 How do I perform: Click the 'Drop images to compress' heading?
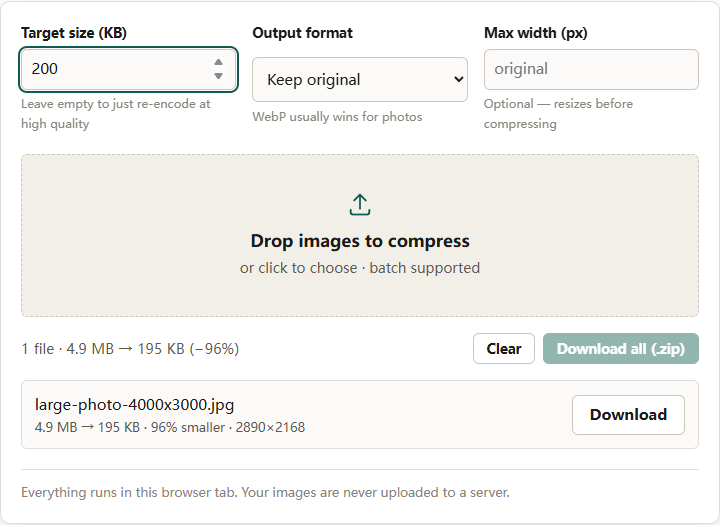[x=360, y=241]
